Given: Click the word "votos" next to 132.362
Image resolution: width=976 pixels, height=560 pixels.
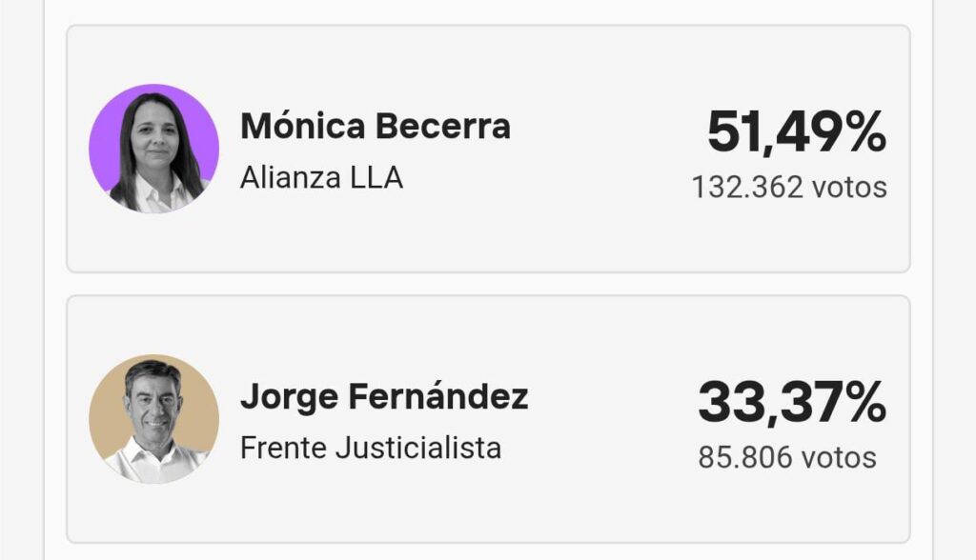Looking at the screenshot, I should (x=849, y=188).
